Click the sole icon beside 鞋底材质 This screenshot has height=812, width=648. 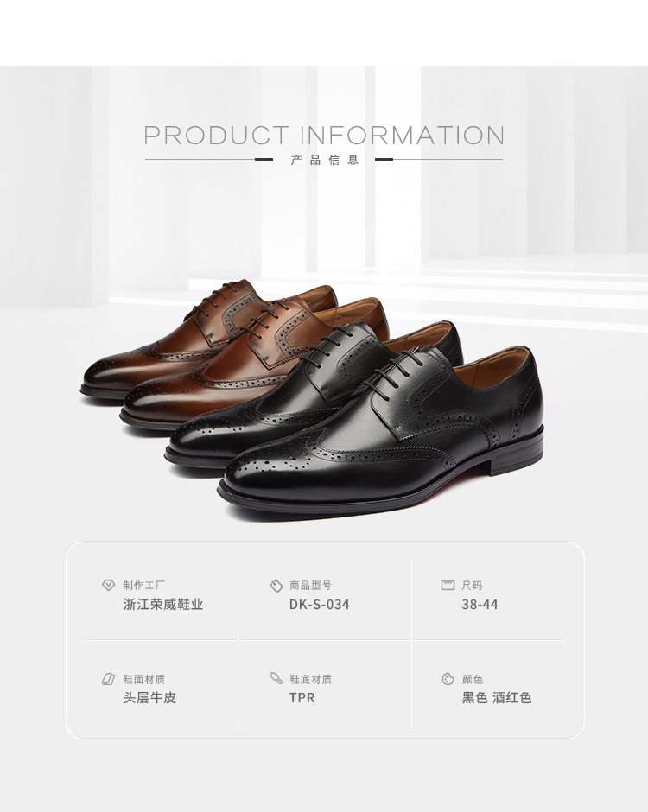point(276,678)
